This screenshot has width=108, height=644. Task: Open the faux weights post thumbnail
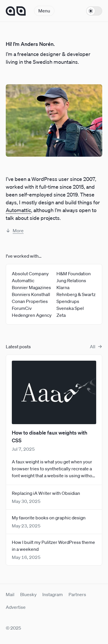pos(54,392)
